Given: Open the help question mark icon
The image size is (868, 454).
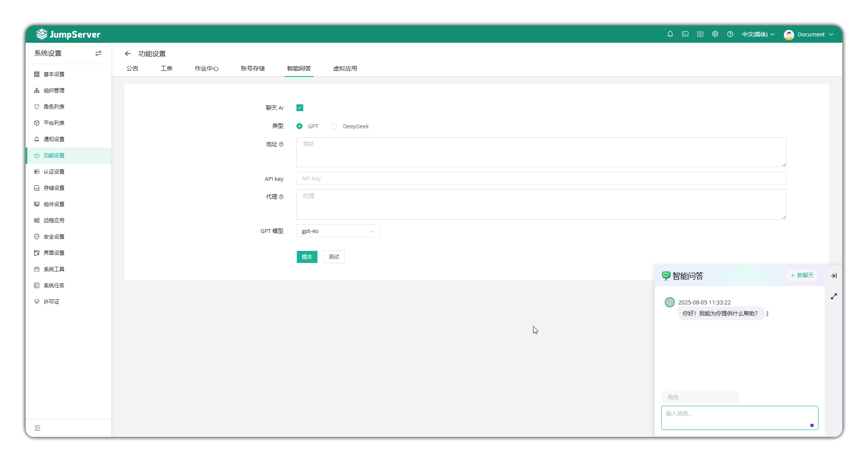Looking at the screenshot, I should tap(730, 34).
